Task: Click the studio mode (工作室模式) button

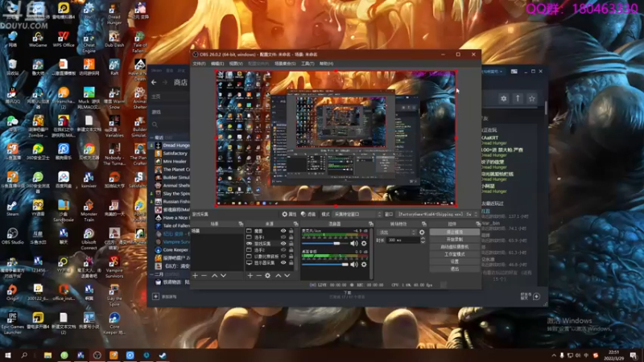Action: pos(454,254)
